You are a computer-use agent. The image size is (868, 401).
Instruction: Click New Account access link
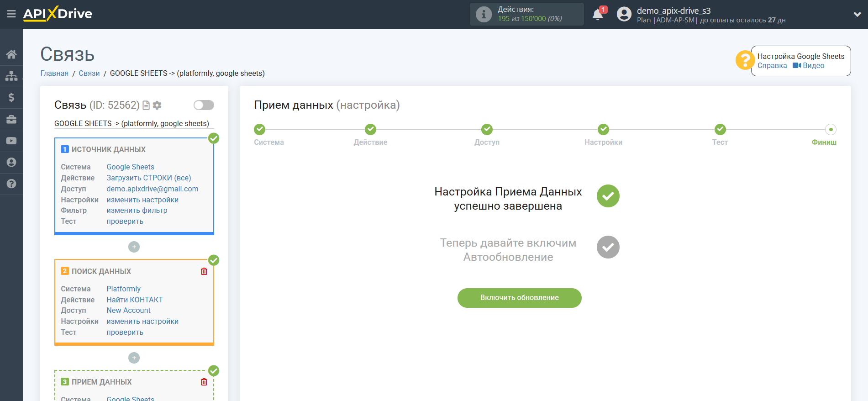coord(129,310)
